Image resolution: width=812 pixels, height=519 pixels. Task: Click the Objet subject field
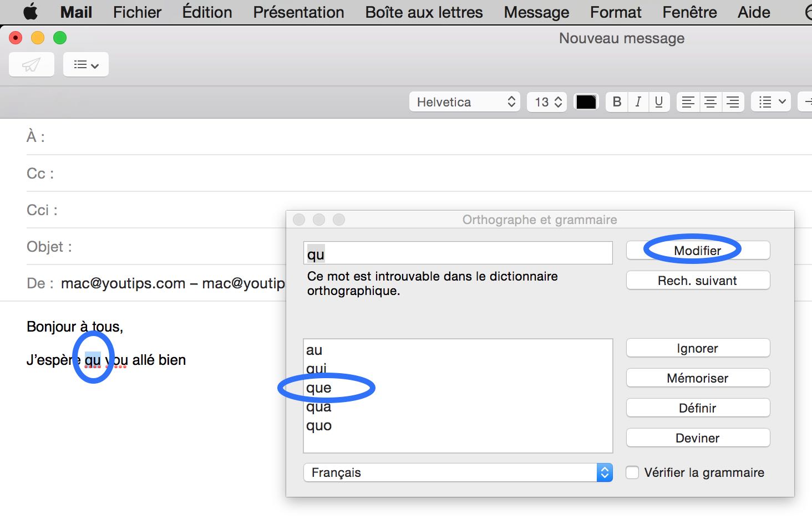click(155, 246)
